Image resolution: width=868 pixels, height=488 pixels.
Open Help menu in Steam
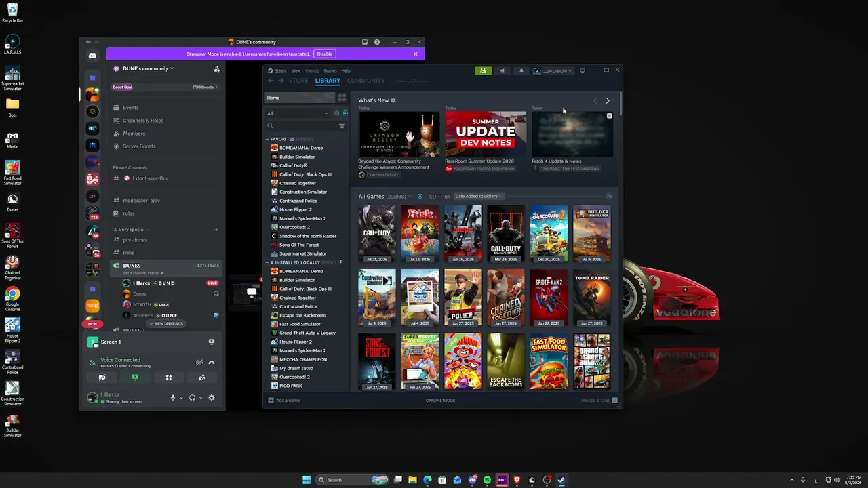pos(346,70)
